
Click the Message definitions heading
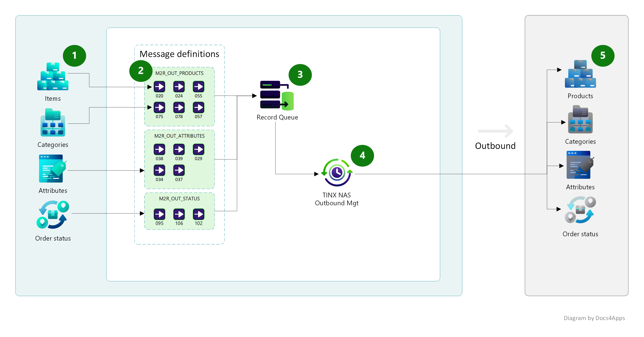(x=179, y=54)
